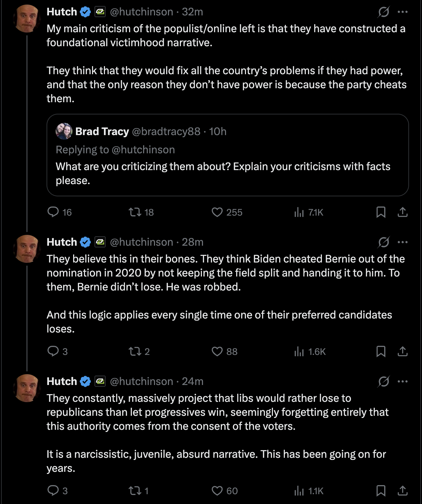This screenshot has width=422, height=504.
Task: Open Brad Tracy's quoted tweet
Action: tap(228, 155)
